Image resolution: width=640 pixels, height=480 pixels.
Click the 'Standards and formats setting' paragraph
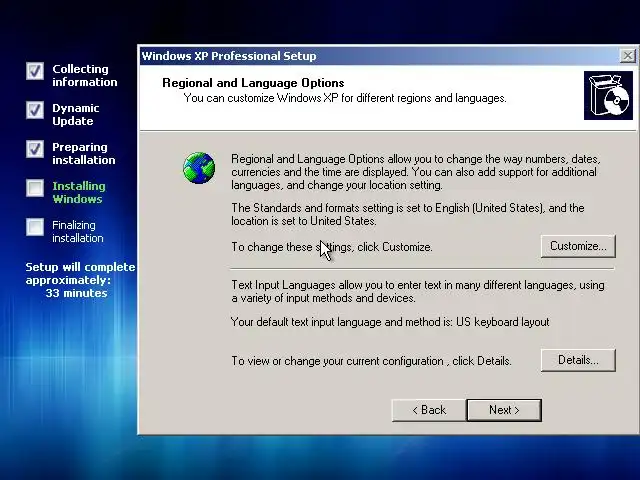tap(408, 214)
